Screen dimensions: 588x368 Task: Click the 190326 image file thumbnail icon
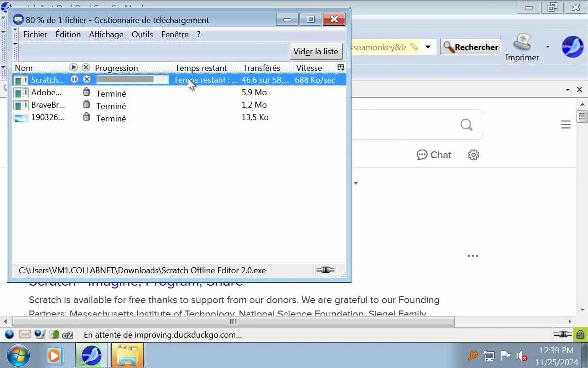click(21, 118)
